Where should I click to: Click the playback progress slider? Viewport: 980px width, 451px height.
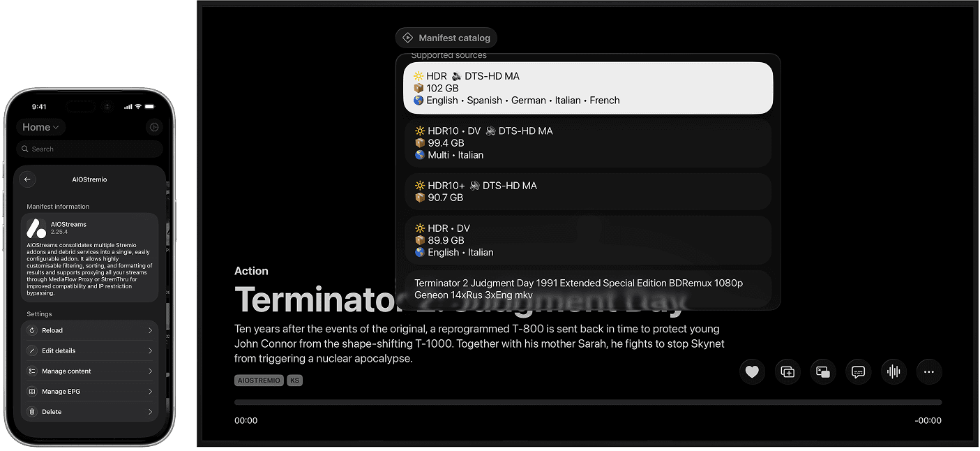point(588,401)
